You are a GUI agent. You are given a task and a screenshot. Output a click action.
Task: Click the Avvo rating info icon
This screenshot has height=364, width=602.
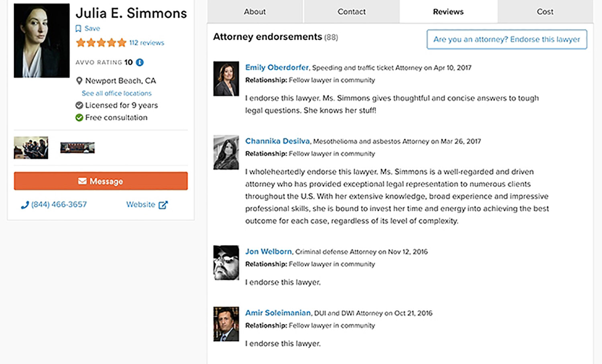point(140,62)
